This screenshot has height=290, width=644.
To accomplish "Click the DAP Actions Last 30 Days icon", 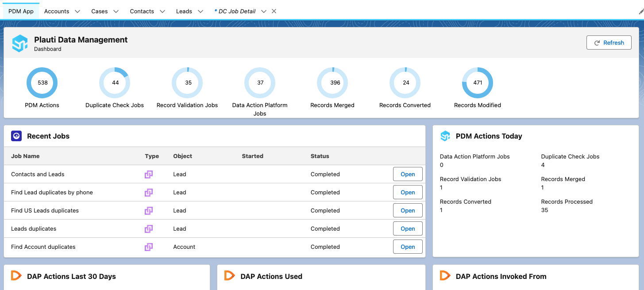I will [16, 276].
